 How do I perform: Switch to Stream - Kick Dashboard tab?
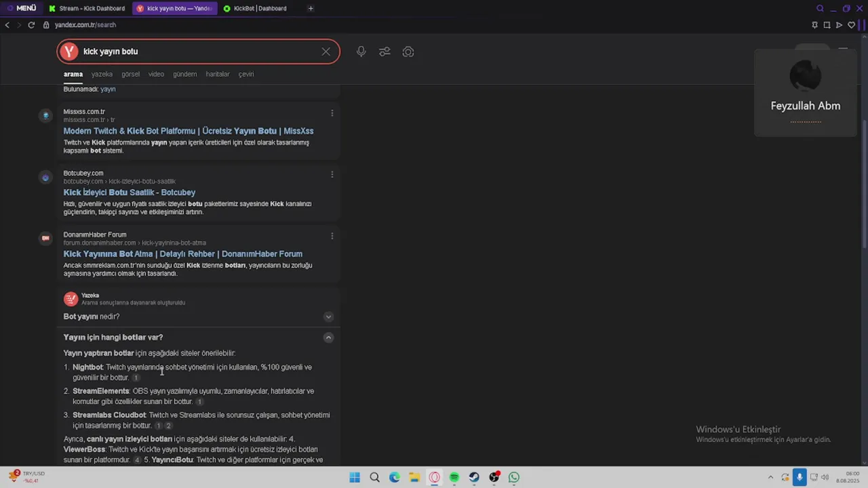[87, 8]
